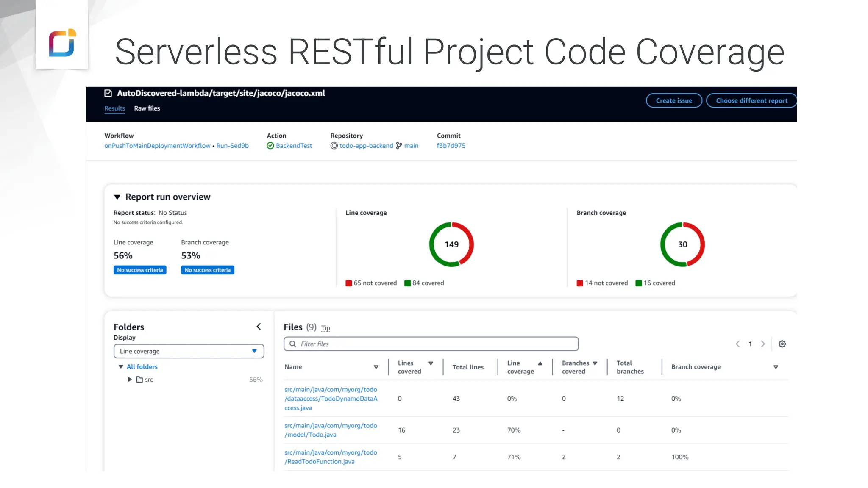This screenshot has width=868, height=488.
Task: Switch to the Raw files tab
Action: point(147,108)
